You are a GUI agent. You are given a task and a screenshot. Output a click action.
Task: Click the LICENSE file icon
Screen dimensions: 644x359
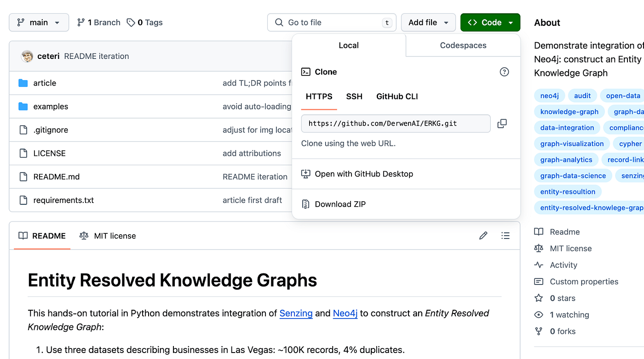[x=23, y=153]
